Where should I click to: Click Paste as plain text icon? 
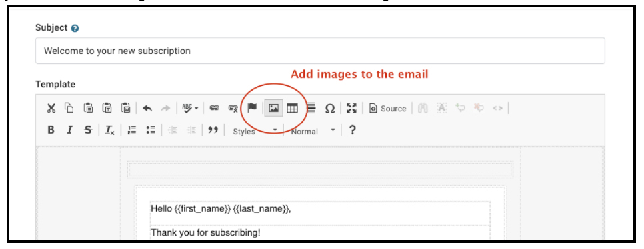(107, 108)
